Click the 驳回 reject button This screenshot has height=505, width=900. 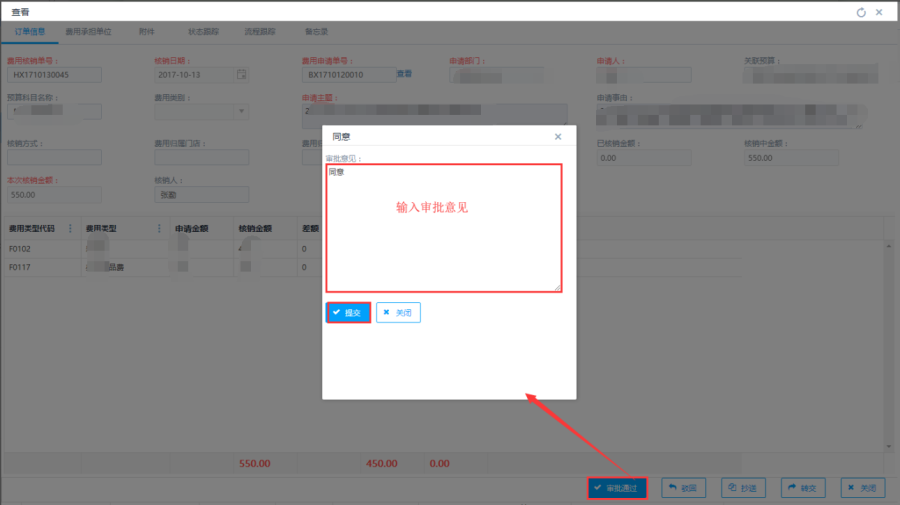coord(683,488)
